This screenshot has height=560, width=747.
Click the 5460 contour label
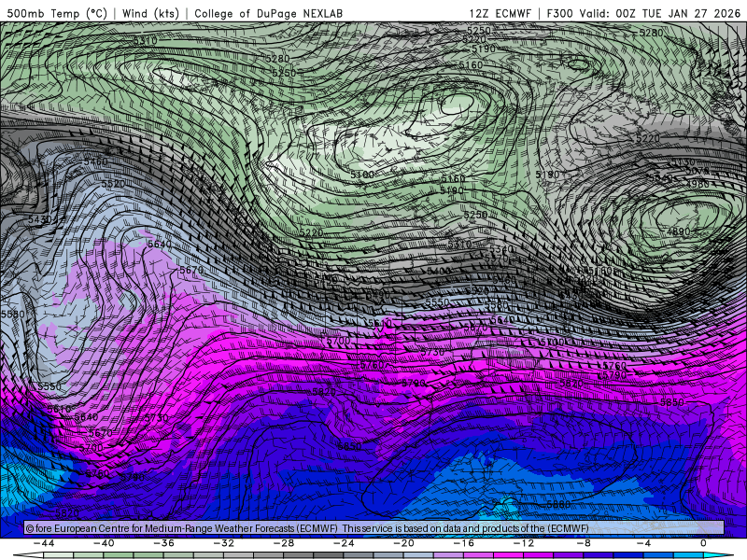tap(96, 161)
